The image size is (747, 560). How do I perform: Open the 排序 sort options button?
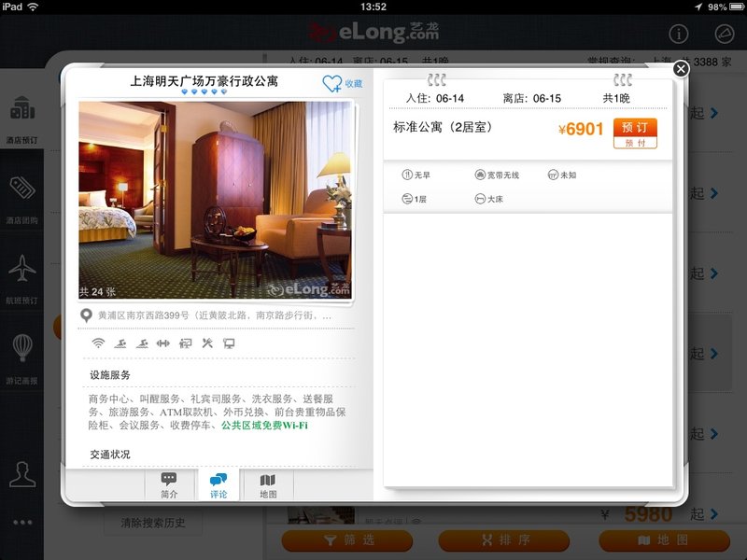click(x=504, y=540)
